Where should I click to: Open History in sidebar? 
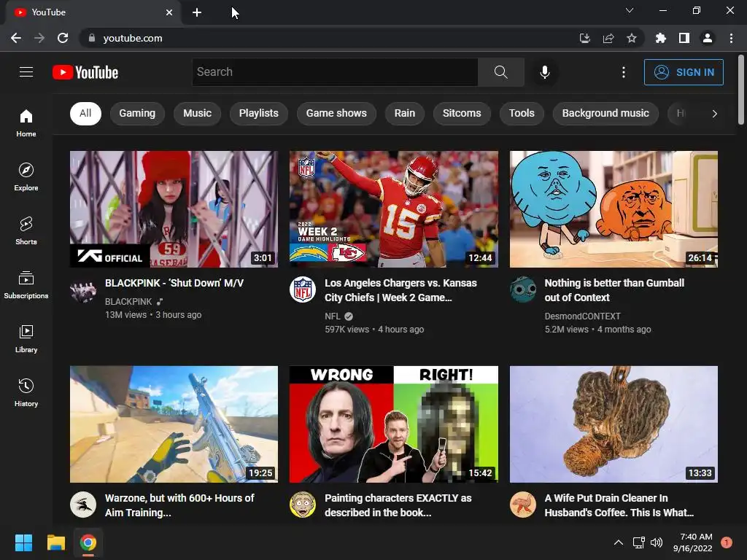click(x=26, y=392)
